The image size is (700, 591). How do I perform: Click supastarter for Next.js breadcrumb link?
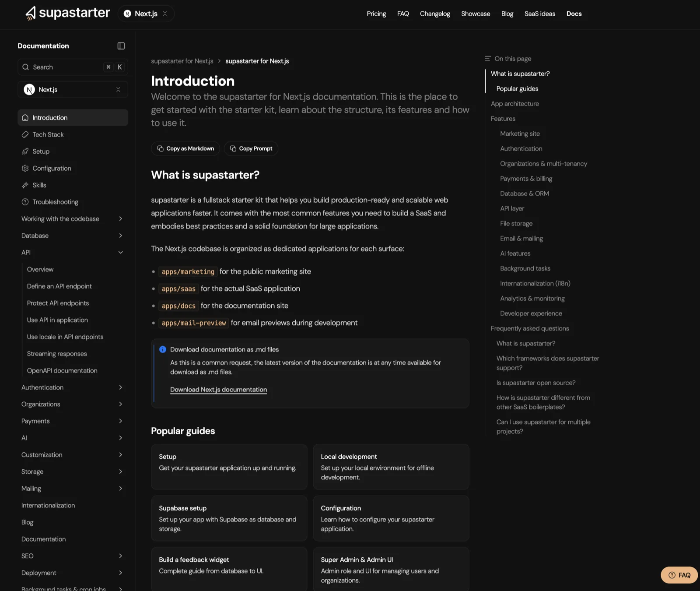tap(182, 61)
